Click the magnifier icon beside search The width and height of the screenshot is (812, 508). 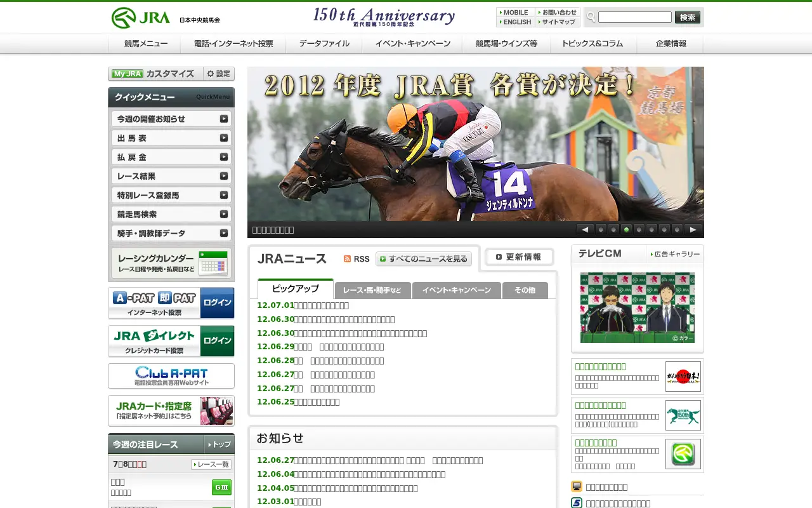591,17
